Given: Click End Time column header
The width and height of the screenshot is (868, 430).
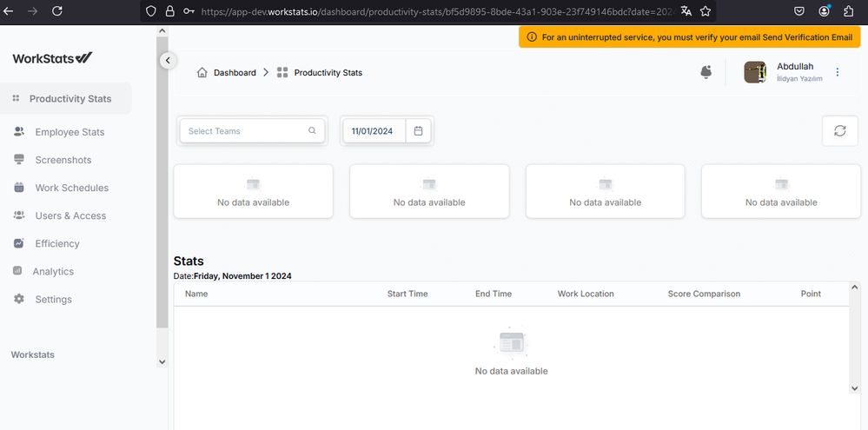Looking at the screenshot, I should (494, 294).
